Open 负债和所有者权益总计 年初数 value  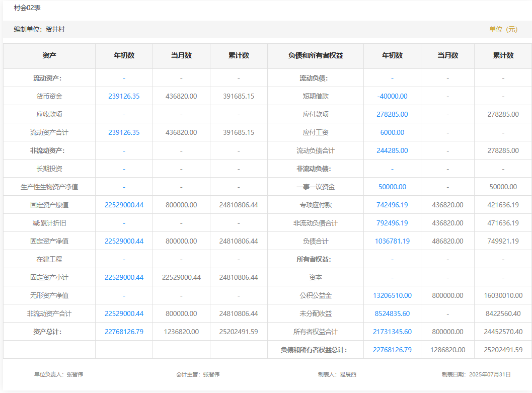click(392, 350)
